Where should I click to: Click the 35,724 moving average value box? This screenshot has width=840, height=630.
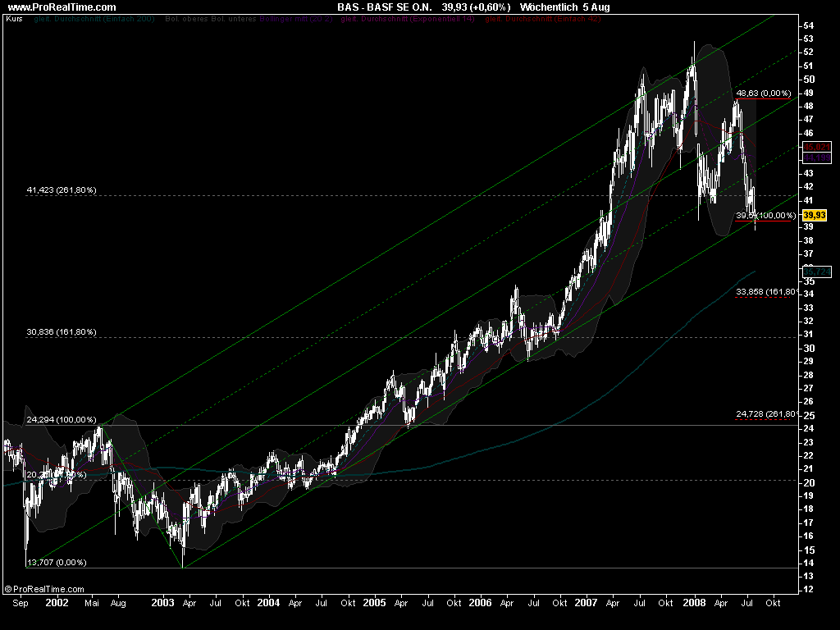click(x=817, y=272)
